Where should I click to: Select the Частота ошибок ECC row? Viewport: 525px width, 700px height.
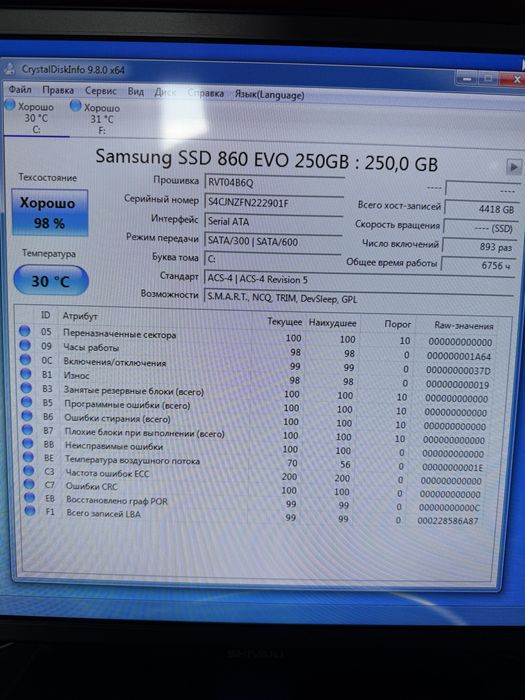(257, 475)
